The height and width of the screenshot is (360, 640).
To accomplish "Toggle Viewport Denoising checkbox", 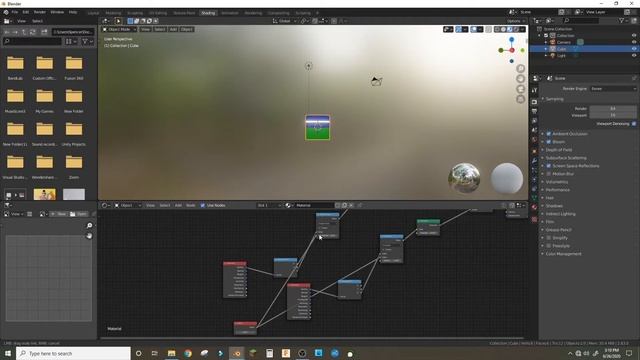I will 634,124.
